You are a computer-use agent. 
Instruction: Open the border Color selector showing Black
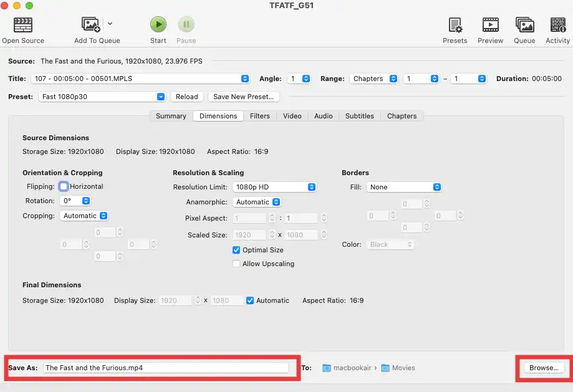pos(392,244)
